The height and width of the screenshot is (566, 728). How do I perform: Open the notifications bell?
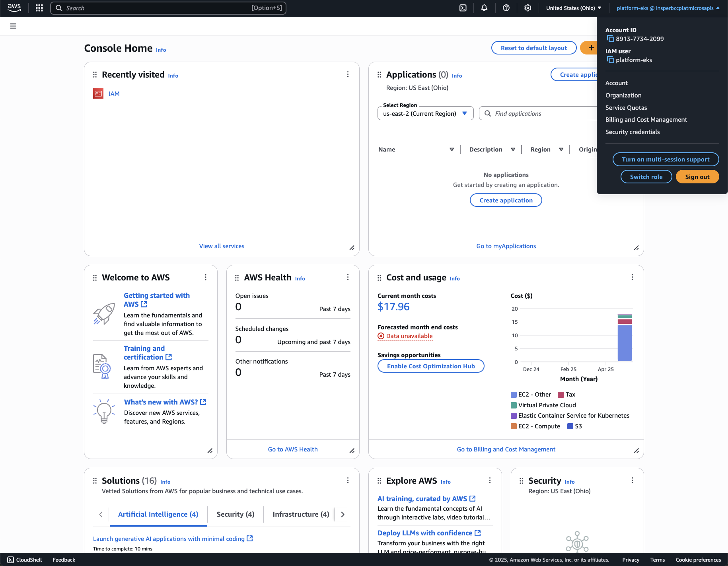pyautogui.click(x=484, y=8)
